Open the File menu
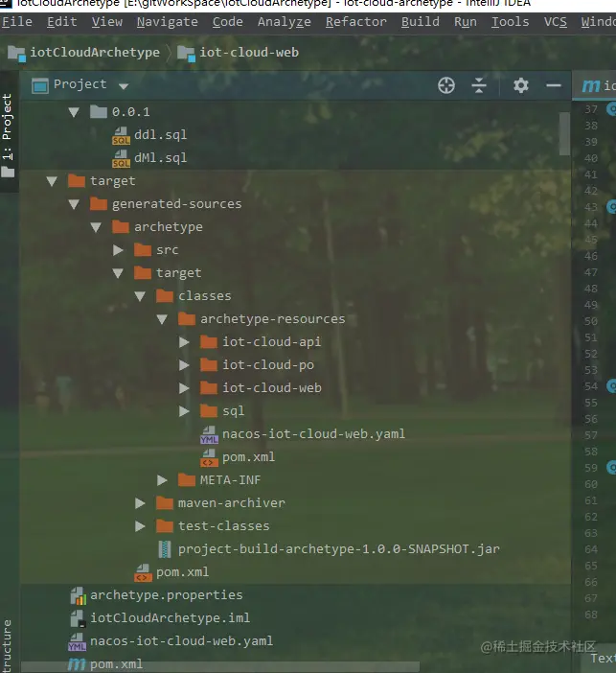Viewport: 616px width, 673px height. coord(16,22)
